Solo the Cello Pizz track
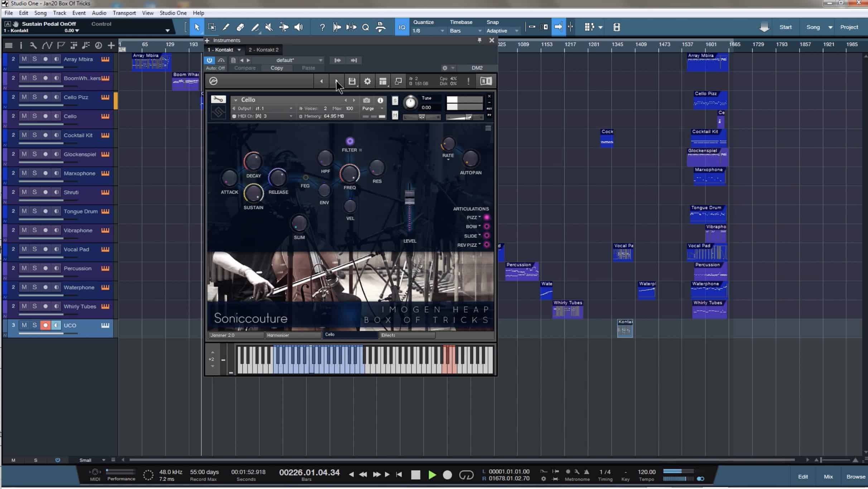This screenshot has width=868, height=489. tap(34, 97)
